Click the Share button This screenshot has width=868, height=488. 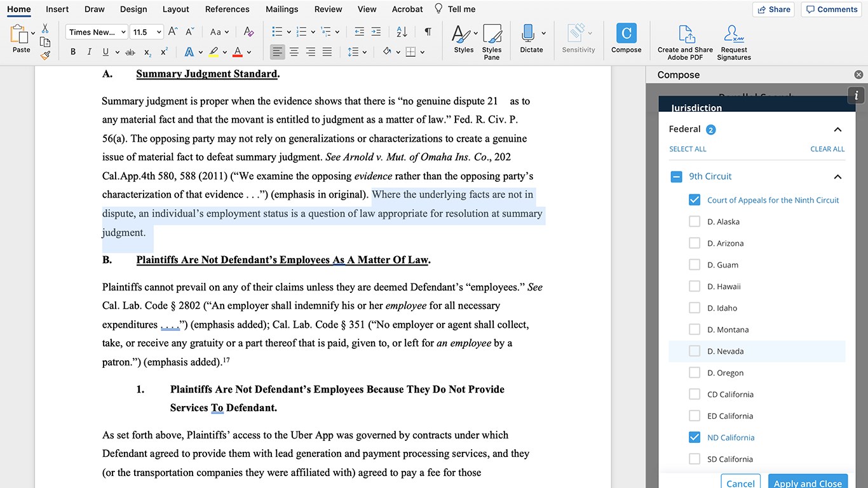773,10
